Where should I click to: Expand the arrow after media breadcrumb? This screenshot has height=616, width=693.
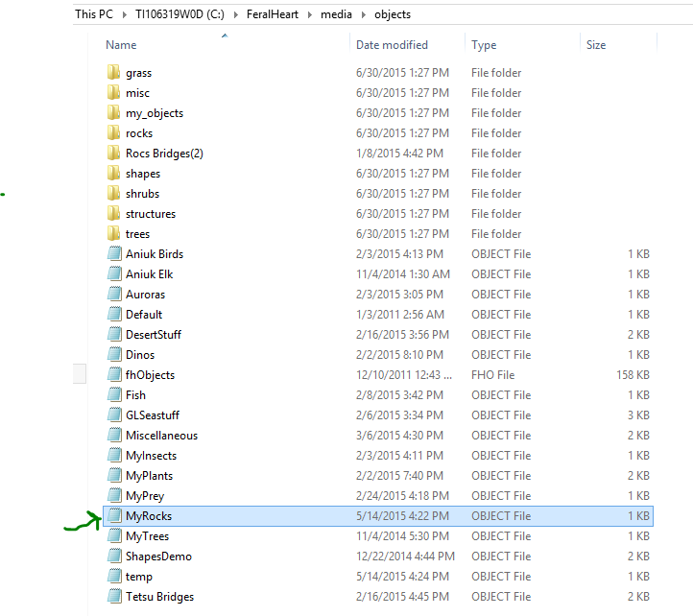(x=364, y=14)
